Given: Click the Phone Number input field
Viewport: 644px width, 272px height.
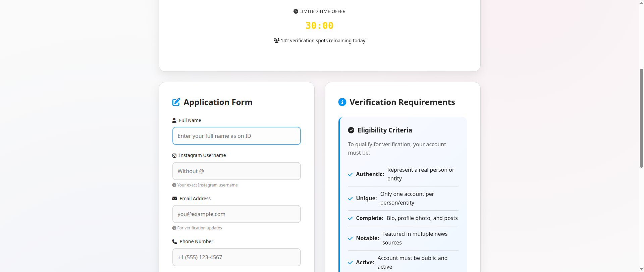Looking at the screenshot, I should (x=236, y=257).
